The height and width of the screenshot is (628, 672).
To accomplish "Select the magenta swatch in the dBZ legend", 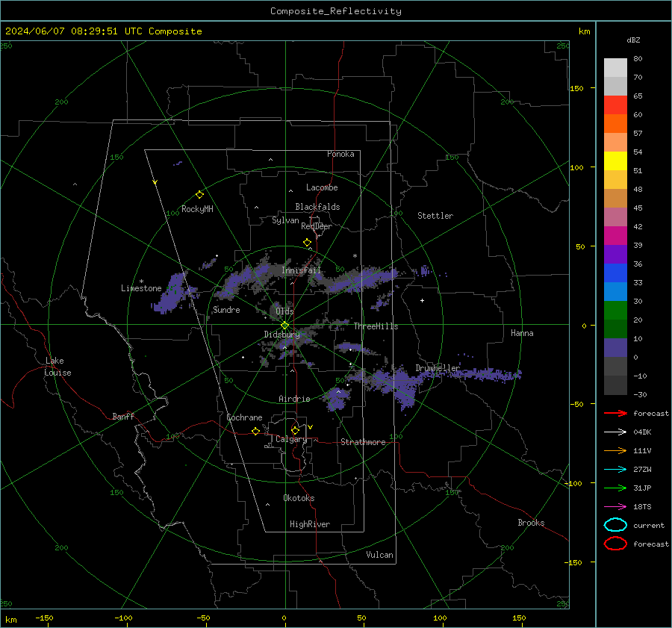I will coord(615,235).
